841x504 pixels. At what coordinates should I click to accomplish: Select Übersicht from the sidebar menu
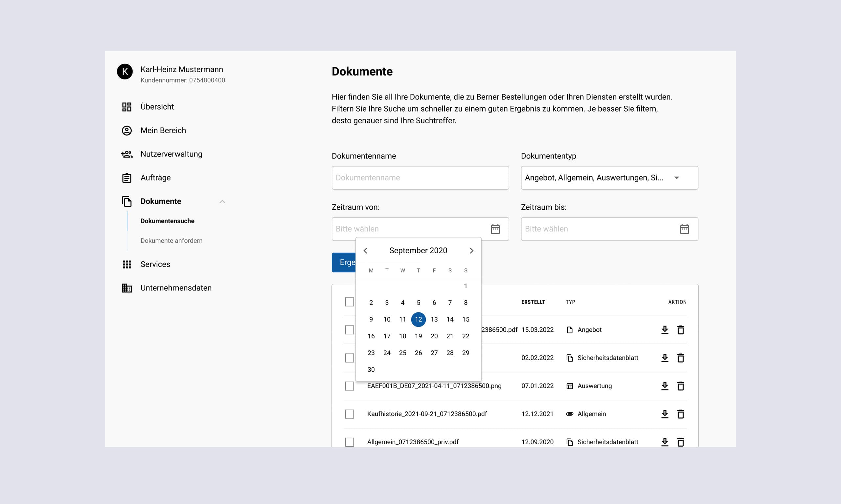click(158, 107)
